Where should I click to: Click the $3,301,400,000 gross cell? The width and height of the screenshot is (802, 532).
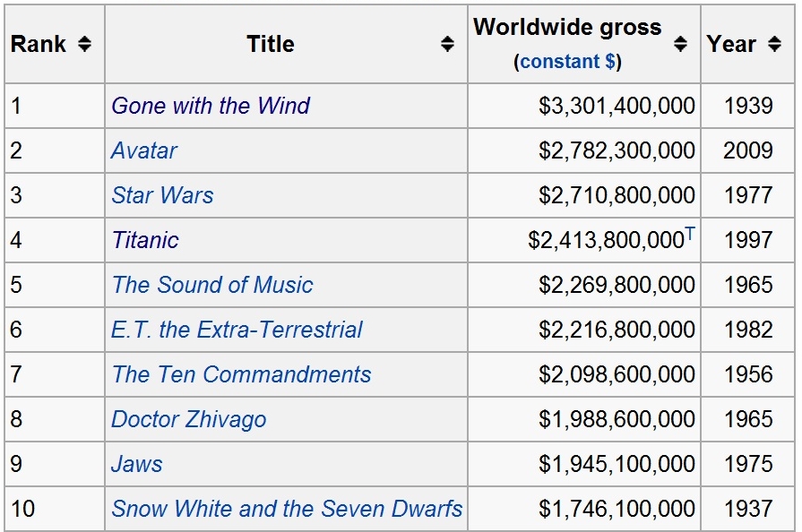pyautogui.click(x=584, y=106)
